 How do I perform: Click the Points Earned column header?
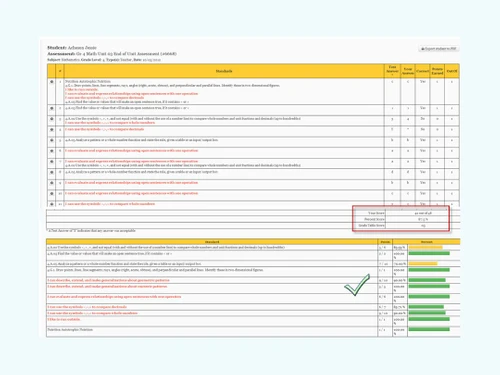[437, 71]
